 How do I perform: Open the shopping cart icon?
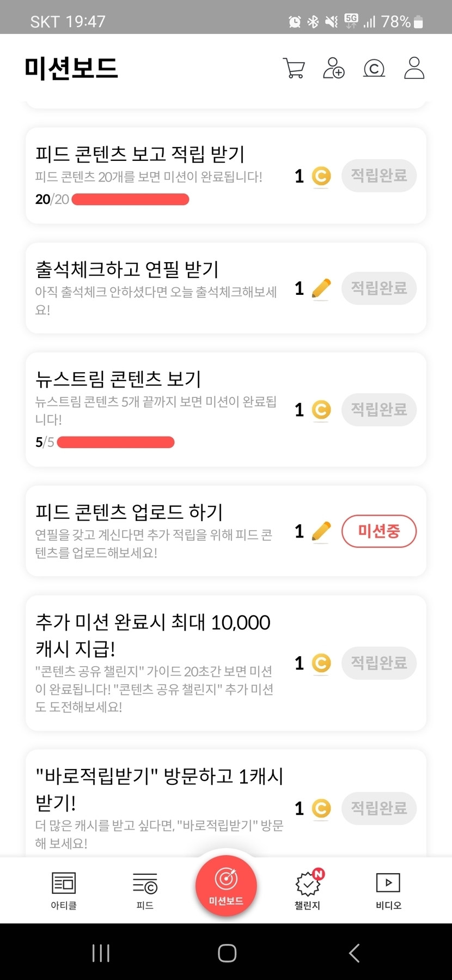coord(294,68)
